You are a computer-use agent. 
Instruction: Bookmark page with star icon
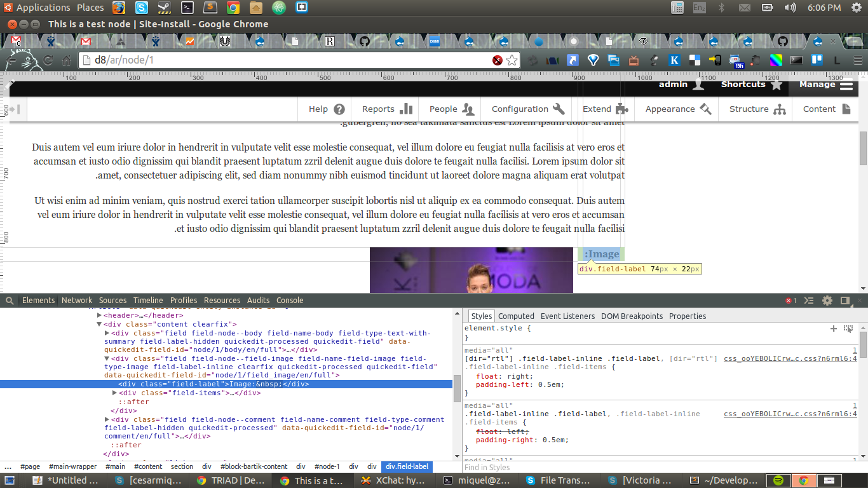[512, 60]
